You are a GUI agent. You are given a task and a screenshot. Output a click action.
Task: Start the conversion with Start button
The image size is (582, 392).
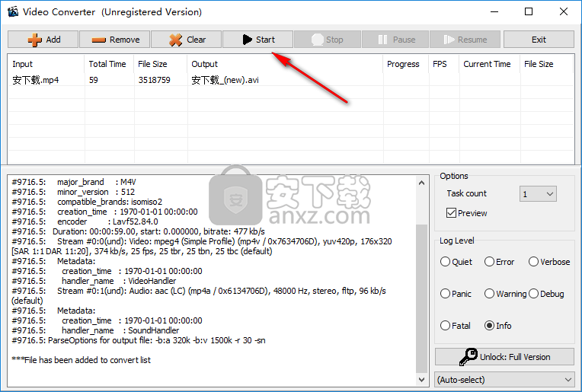click(x=258, y=40)
